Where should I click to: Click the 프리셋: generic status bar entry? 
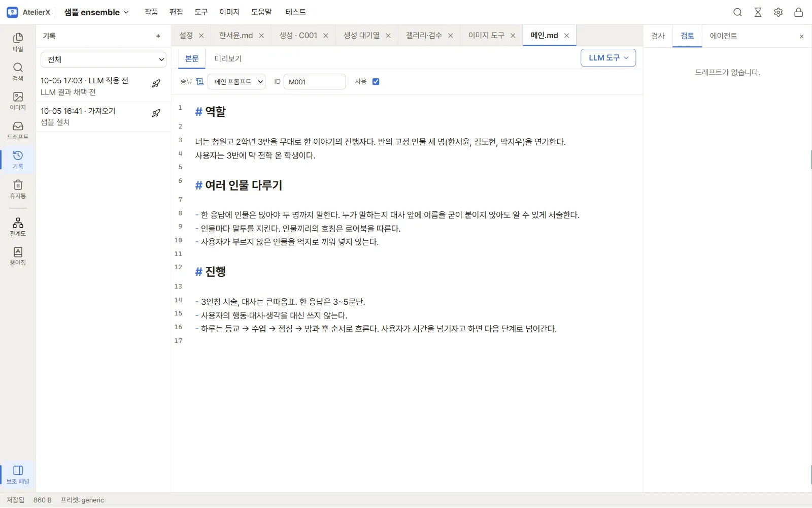point(82,500)
